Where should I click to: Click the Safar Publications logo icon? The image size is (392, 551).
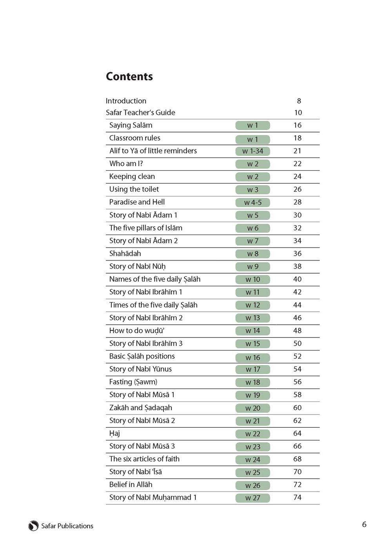[33, 526]
